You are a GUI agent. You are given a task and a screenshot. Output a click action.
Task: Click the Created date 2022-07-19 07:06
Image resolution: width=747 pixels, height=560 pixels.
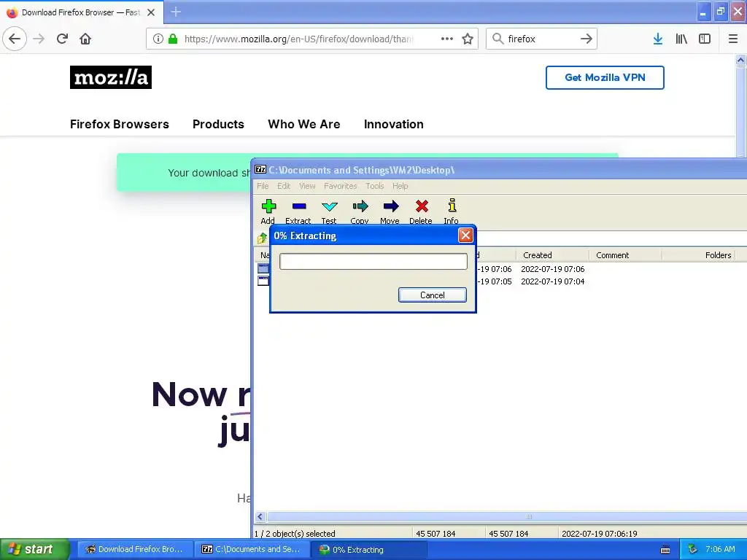point(553,269)
